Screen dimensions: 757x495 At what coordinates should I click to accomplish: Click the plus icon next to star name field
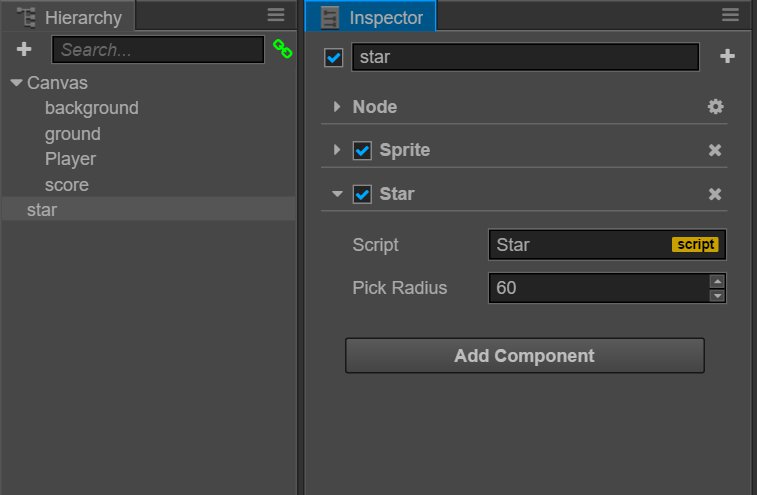[727, 57]
